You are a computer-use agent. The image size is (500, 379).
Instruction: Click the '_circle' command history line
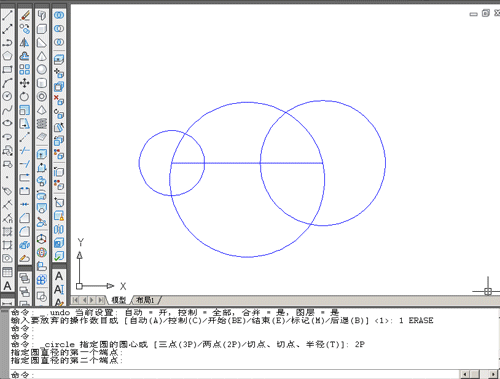coord(188,344)
